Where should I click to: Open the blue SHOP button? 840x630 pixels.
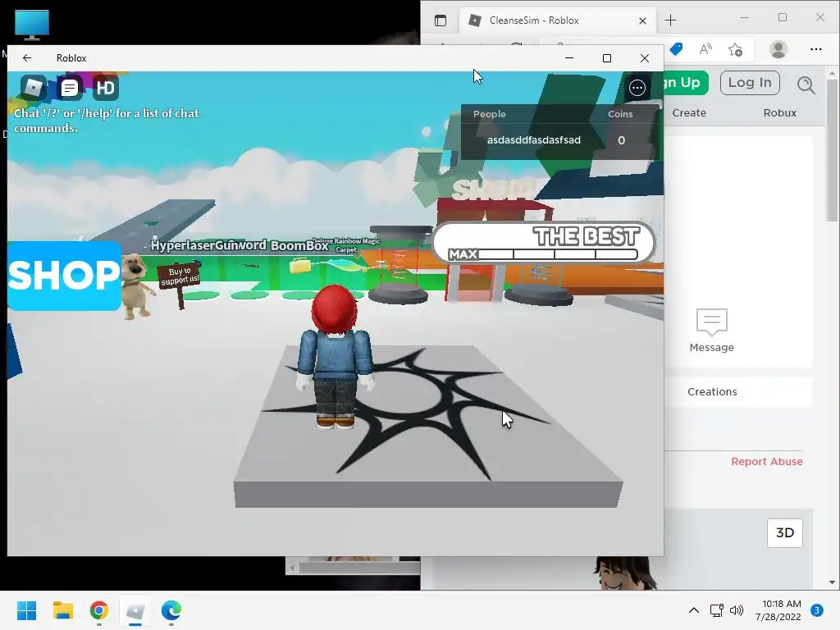[64, 276]
